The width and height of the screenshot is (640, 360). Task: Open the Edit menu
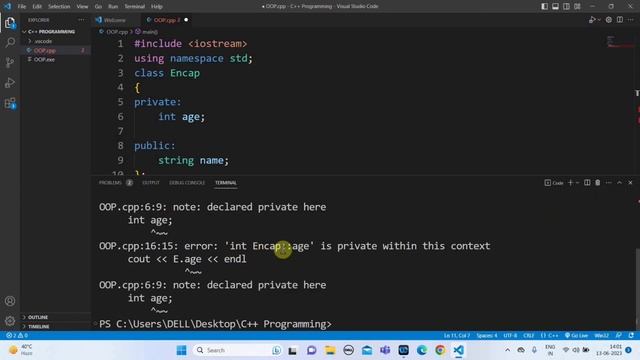coord(37,6)
